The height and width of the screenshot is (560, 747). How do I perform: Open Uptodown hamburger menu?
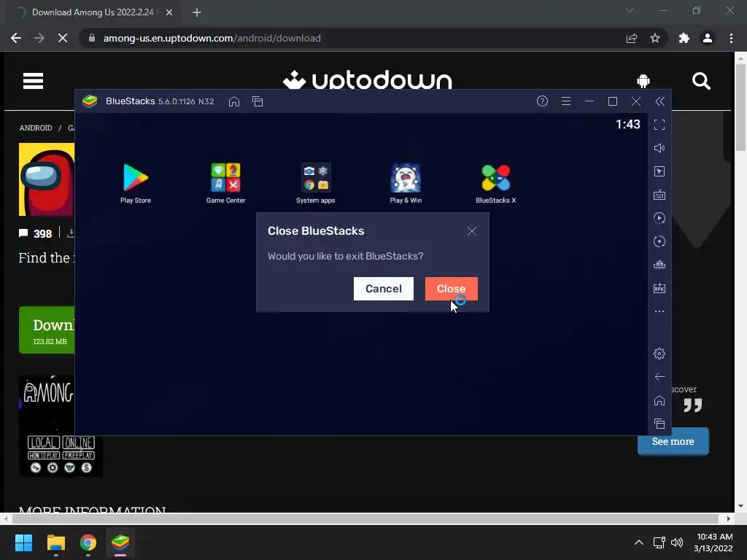click(34, 81)
